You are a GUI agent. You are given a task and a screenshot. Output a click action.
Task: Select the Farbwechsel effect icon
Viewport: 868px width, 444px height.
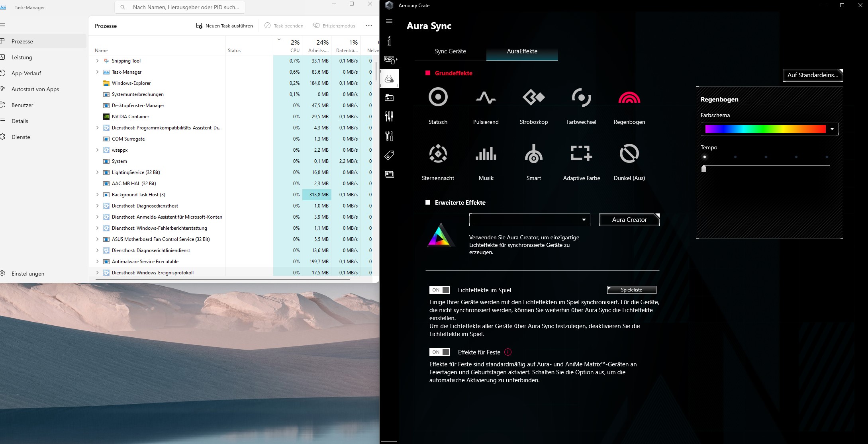pyautogui.click(x=581, y=97)
